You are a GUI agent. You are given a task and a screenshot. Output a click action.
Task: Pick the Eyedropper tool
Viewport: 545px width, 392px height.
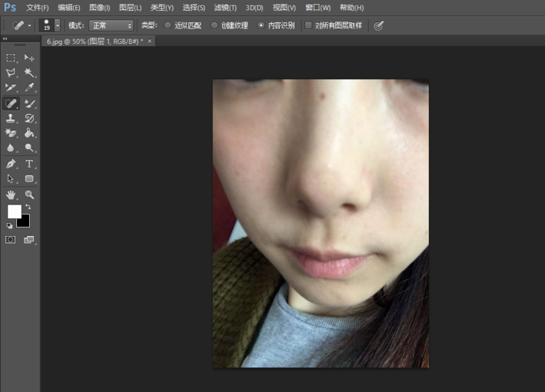pyautogui.click(x=29, y=88)
